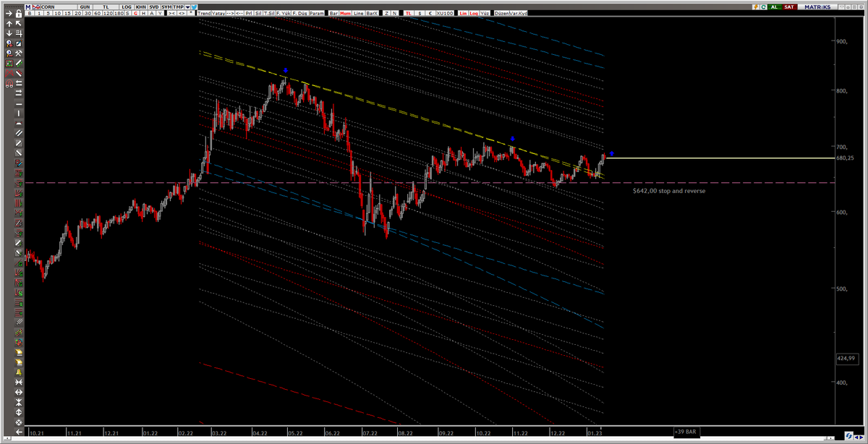Click the Trend tool button
The height and width of the screenshot is (444, 868).
tap(204, 14)
